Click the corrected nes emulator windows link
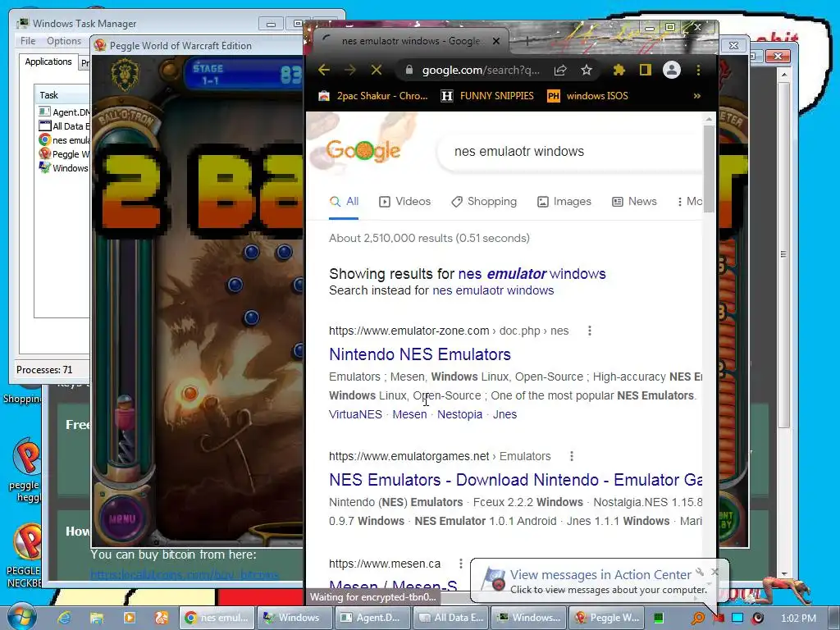 click(x=532, y=274)
